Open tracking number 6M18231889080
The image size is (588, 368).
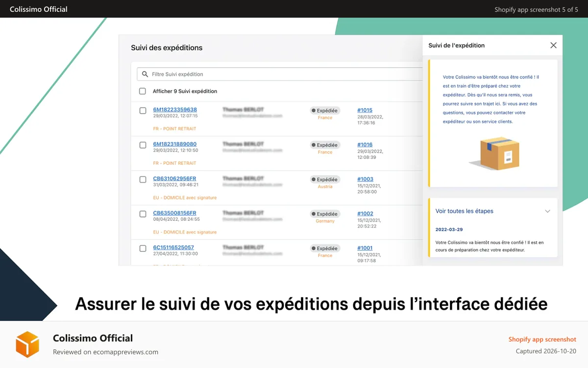tap(175, 144)
